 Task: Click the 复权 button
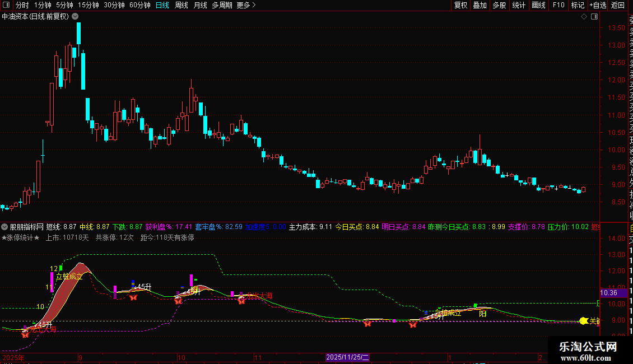(460, 5)
